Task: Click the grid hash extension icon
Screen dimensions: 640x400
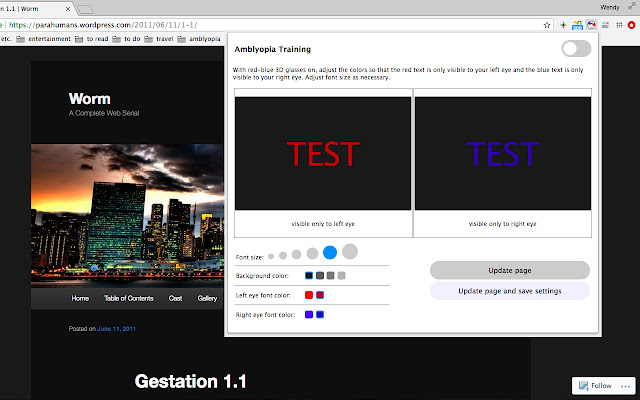Action: 619,25
